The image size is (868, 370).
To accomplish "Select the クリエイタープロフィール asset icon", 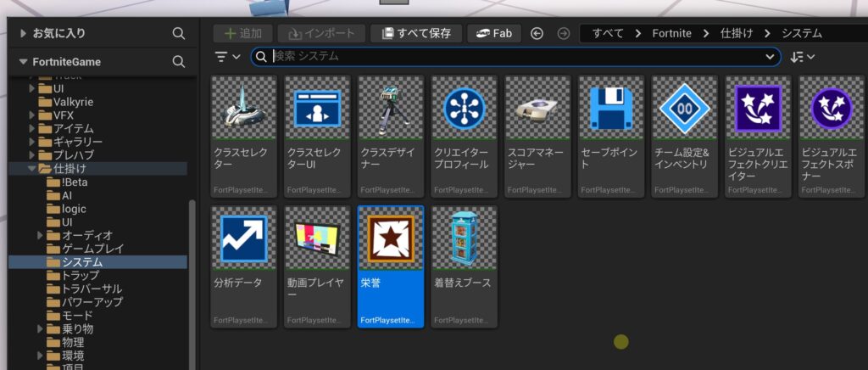I will pyautogui.click(x=465, y=108).
